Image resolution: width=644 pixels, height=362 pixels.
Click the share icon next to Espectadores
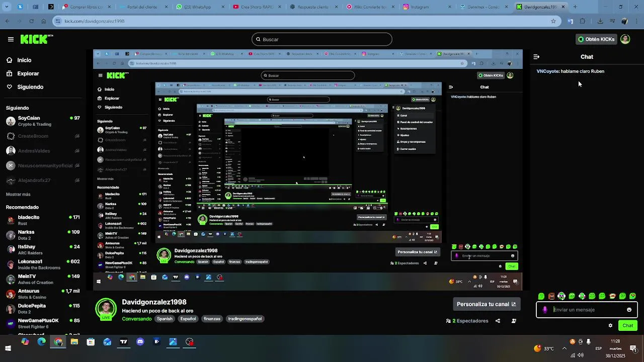click(x=498, y=321)
